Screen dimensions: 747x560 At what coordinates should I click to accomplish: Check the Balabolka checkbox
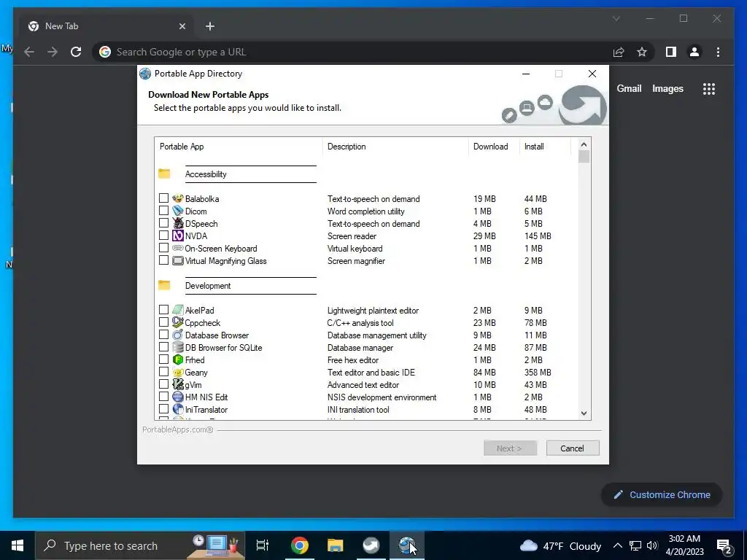(163, 198)
